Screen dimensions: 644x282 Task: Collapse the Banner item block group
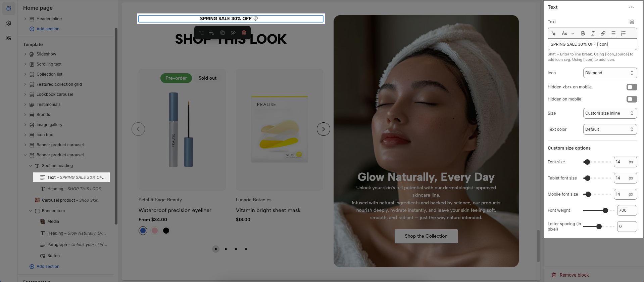[x=31, y=211]
